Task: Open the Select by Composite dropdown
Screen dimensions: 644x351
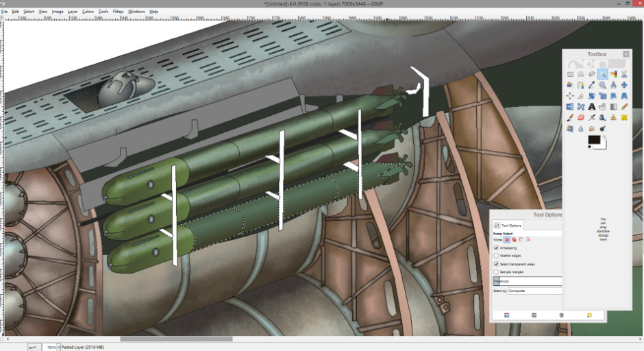Action: pyautogui.click(x=535, y=291)
